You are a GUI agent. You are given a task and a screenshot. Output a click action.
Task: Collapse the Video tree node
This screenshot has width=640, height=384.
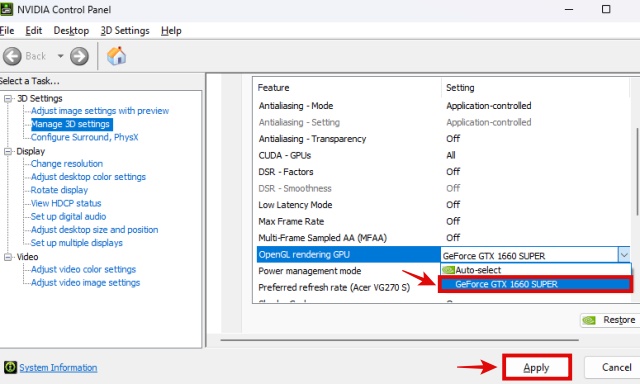pyautogui.click(x=8, y=257)
